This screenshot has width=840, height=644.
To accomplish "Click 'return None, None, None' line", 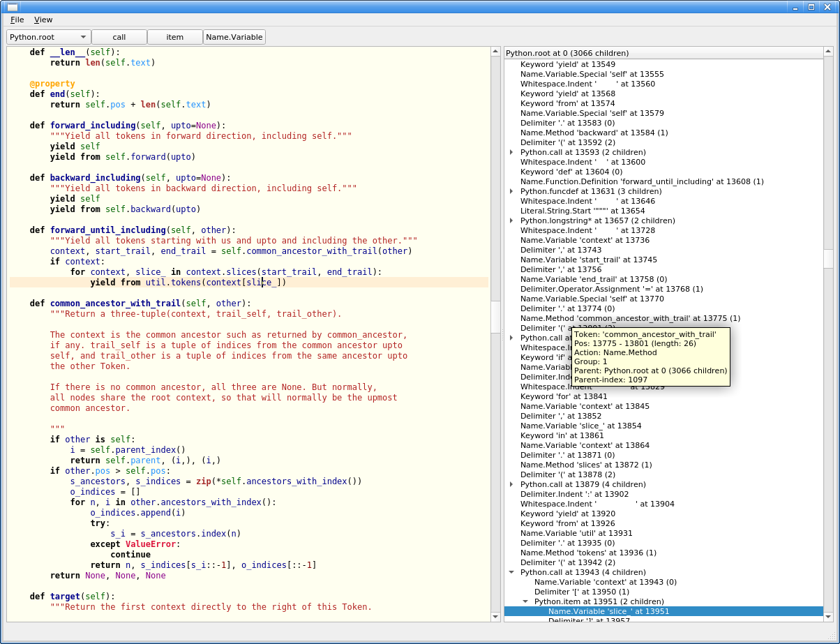I will 108,576.
